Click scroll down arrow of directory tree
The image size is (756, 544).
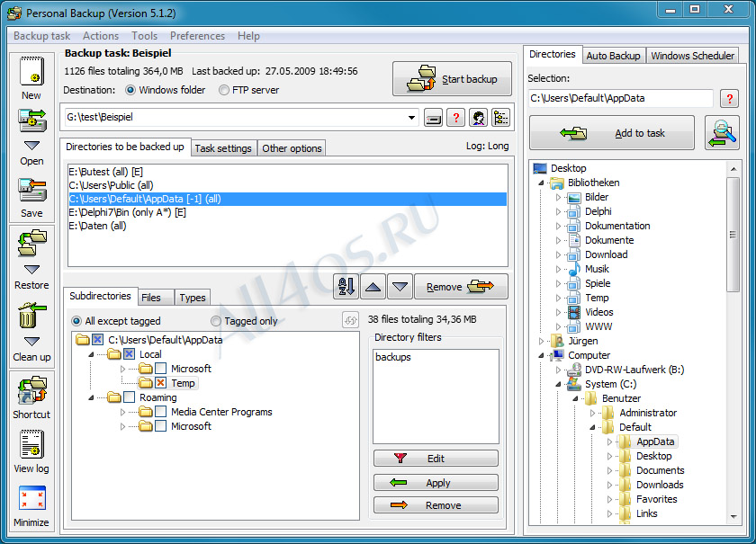[733, 517]
